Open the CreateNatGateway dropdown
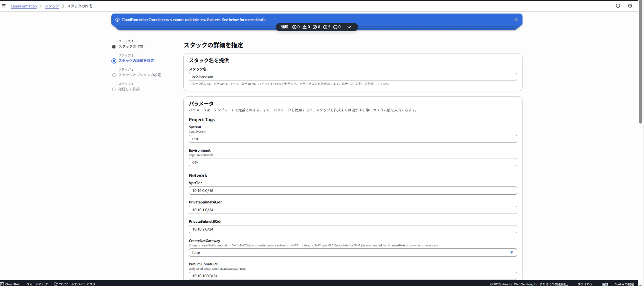644x286 pixels. (353, 252)
